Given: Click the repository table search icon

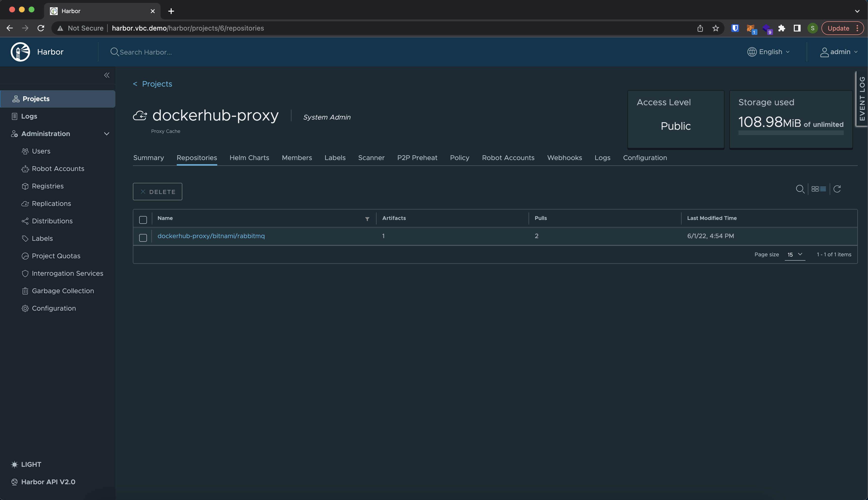Looking at the screenshot, I should click(x=800, y=189).
